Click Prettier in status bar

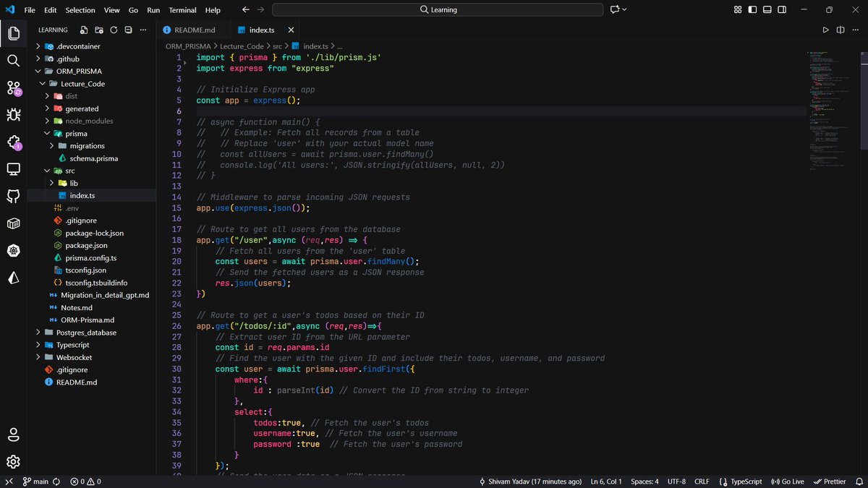coord(829,481)
